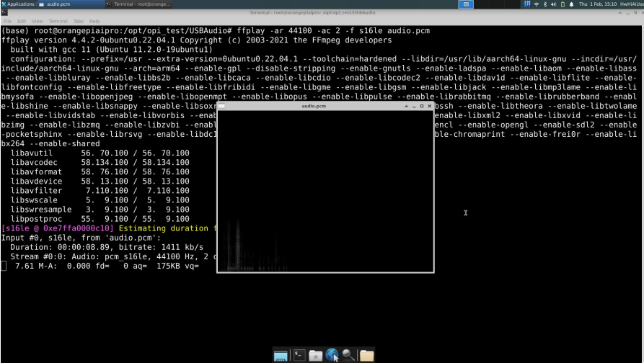The height and width of the screenshot is (363, 644).
Task: Launch terminal emulator from the dock
Action: (x=299, y=355)
